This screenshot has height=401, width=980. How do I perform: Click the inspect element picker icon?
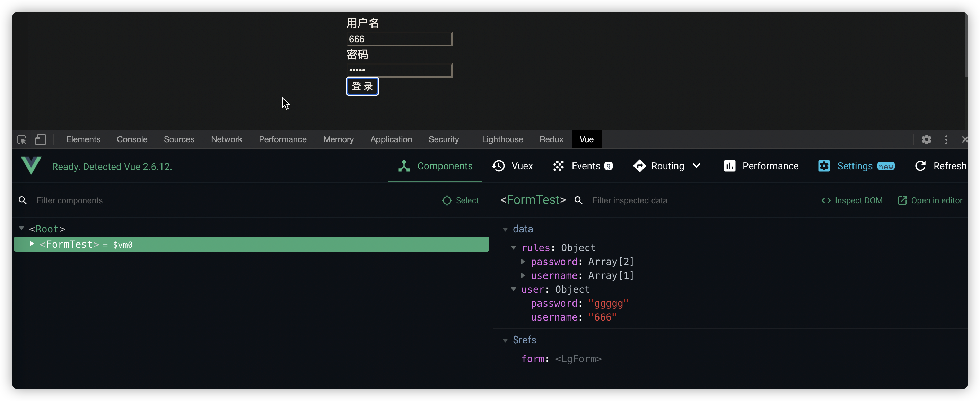pos(22,140)
